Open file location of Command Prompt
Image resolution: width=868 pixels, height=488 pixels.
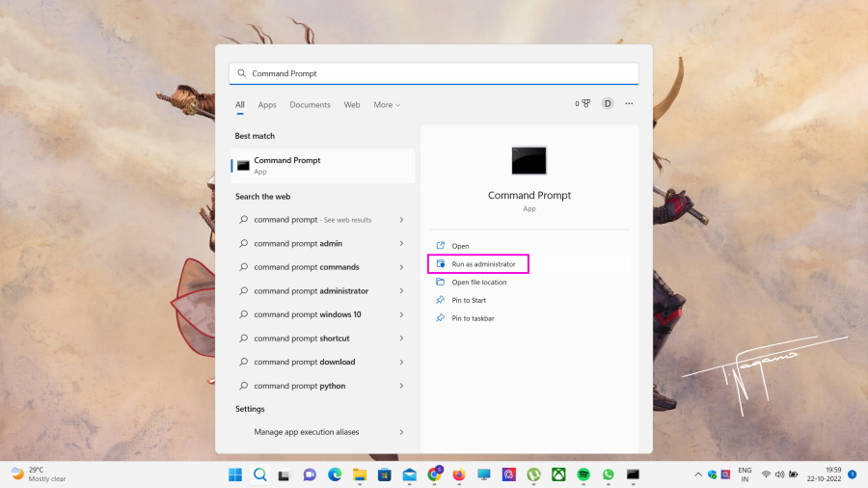(478, 282)
